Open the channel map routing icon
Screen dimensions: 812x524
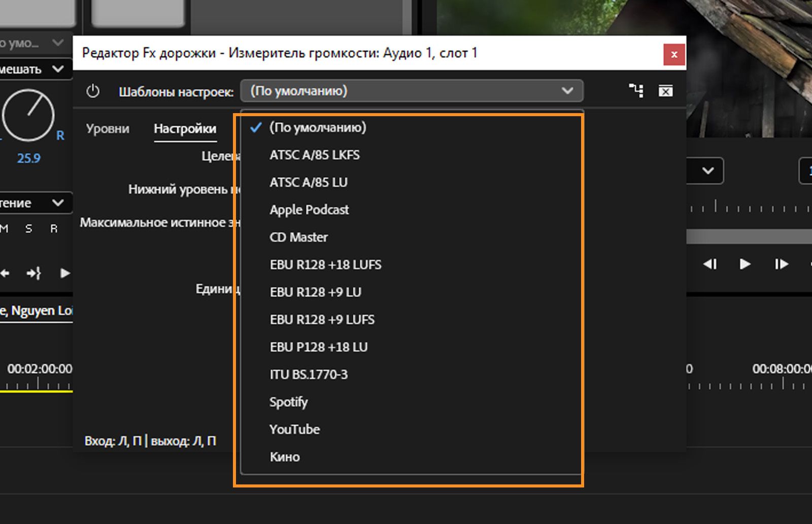[636, 91]
